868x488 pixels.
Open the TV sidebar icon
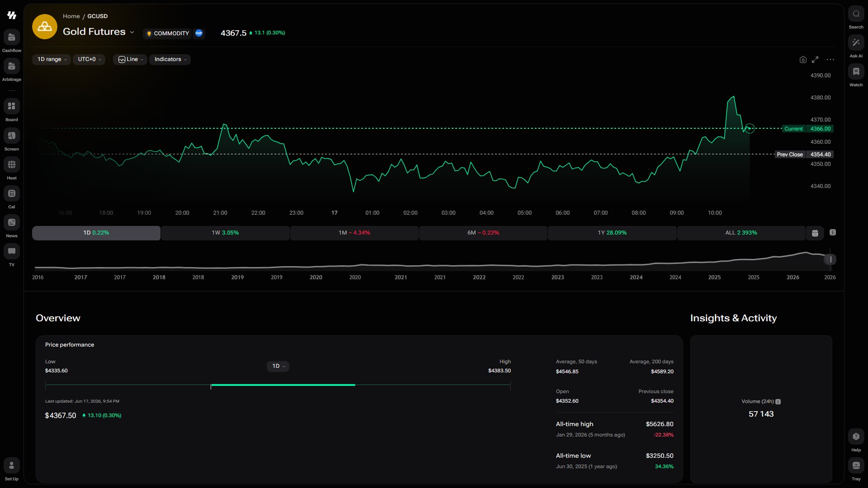[x=12, y=251]
